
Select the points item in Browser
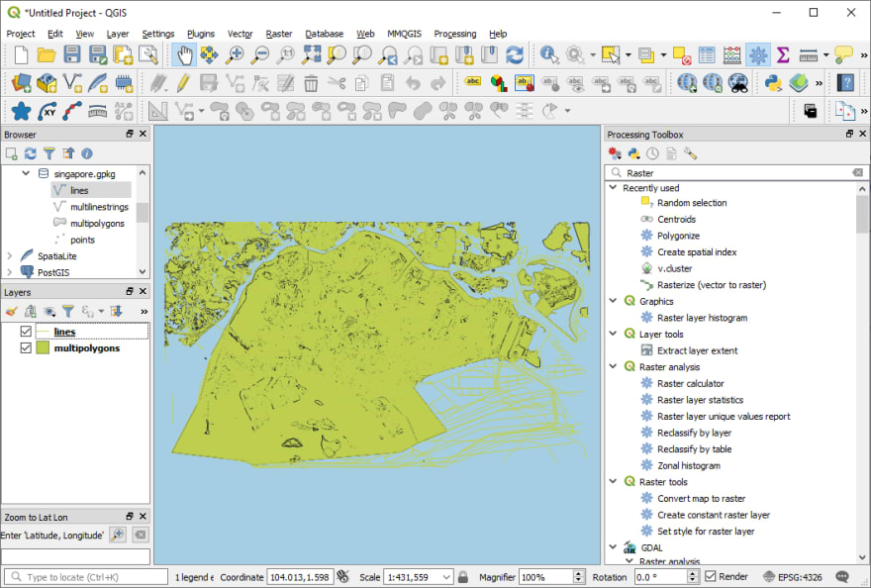pyautogui.click(x=82, y=240)
